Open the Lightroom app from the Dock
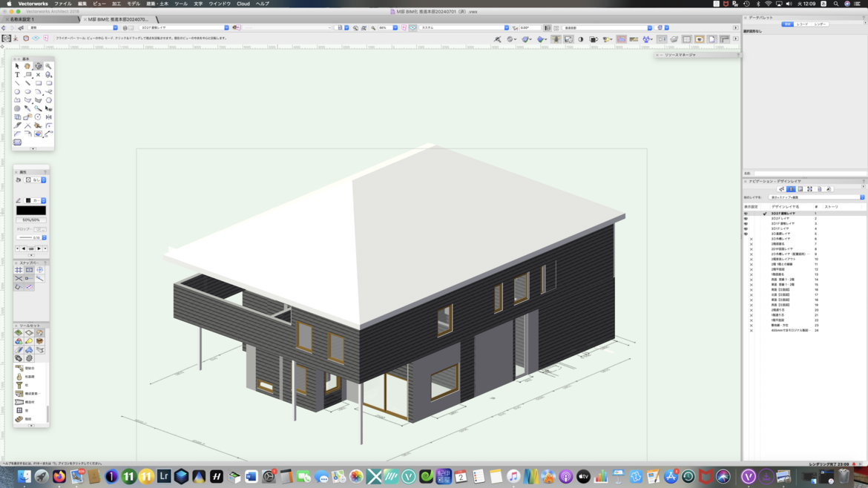This screenshot has height=488, width=868. click(x=164, y=477)
